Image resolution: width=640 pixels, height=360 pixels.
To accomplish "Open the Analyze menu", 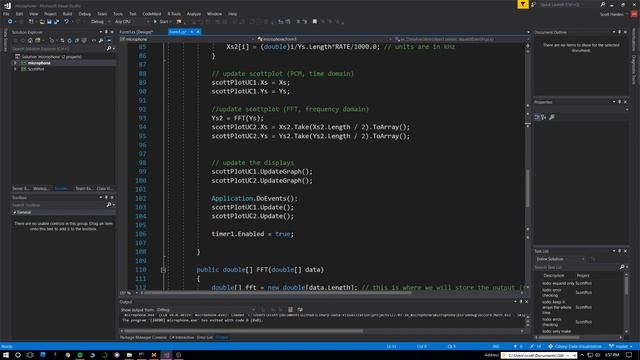I will point(194,14).
